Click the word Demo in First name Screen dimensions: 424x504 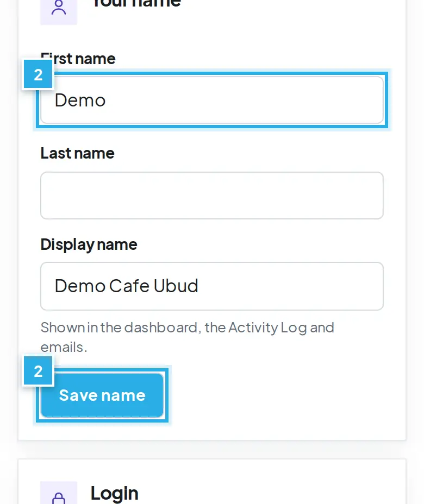(80, 100)
